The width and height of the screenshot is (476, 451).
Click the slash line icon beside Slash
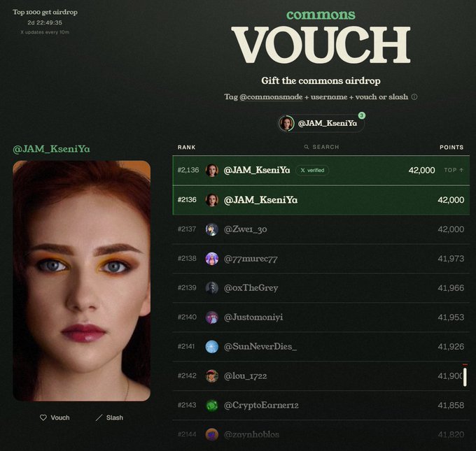[x=99, y=417]
